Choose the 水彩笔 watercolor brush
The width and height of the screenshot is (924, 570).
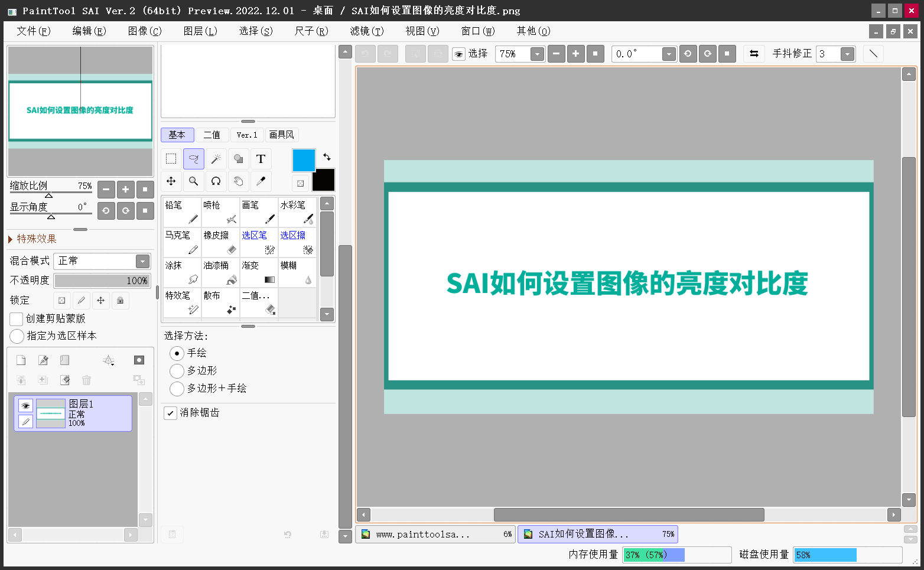(297, 212)
